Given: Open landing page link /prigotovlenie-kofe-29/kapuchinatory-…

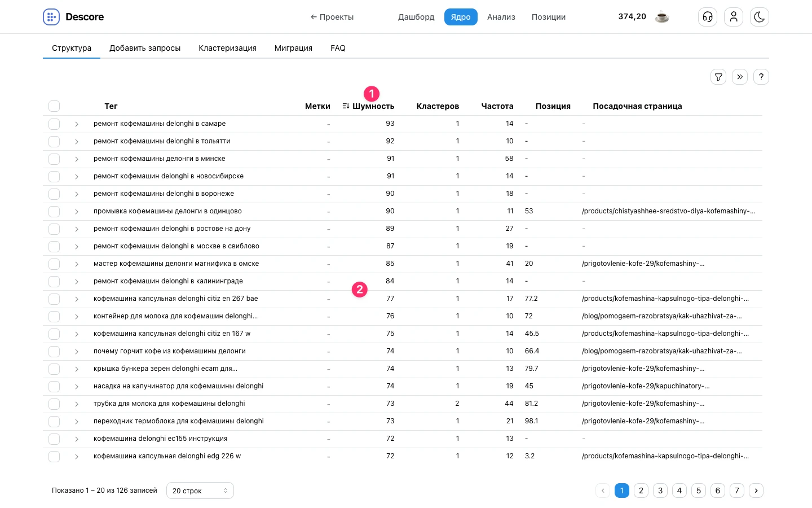Looking at the screenshot, I should click(x=646, y=386).
